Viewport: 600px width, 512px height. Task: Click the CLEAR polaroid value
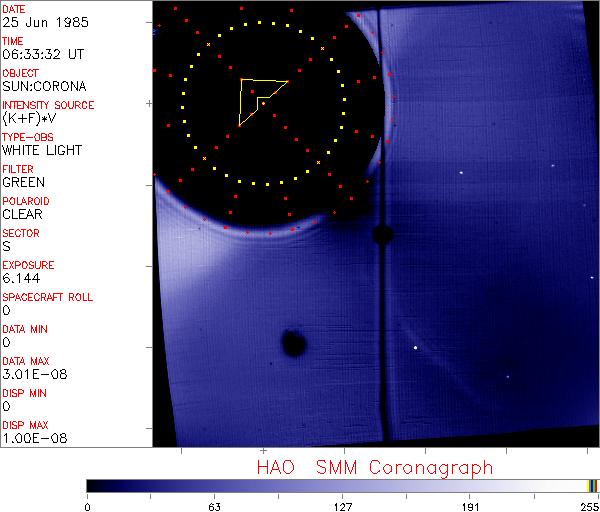pyautogui.click(x=23, y=214)
